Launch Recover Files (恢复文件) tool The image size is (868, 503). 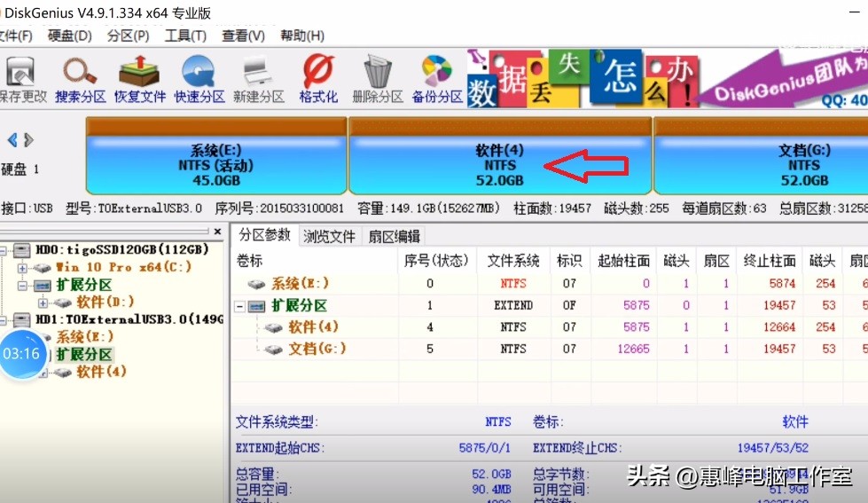point(139,81)
